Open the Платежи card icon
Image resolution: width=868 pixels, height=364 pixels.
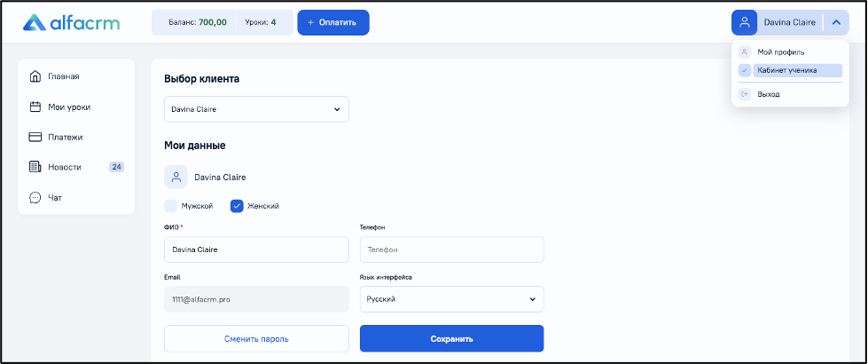pos(35,137)
